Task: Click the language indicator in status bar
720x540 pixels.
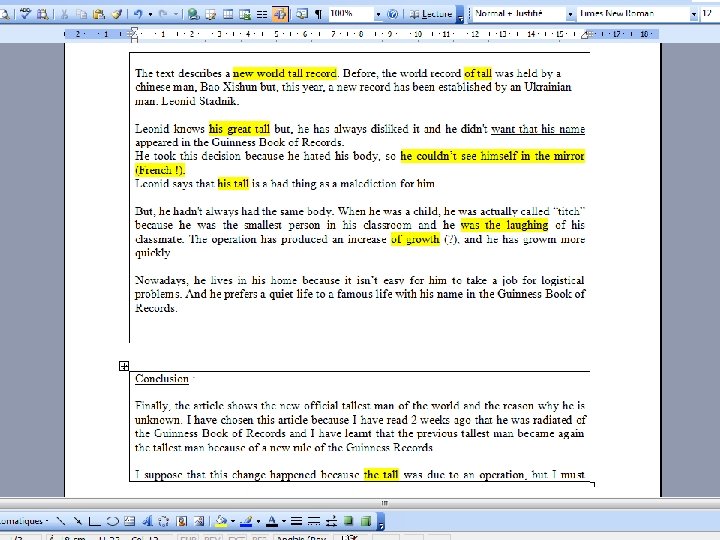Action: point(302,537)
